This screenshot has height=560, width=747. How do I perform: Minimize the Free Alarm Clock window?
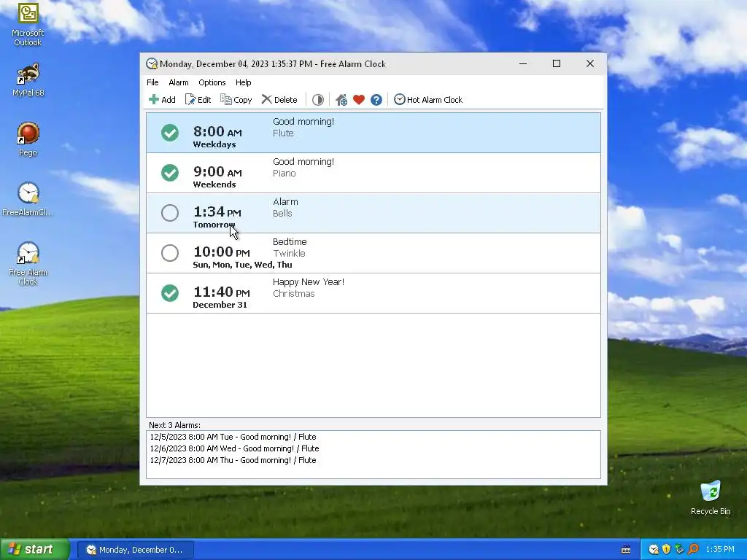pos(523,64)
